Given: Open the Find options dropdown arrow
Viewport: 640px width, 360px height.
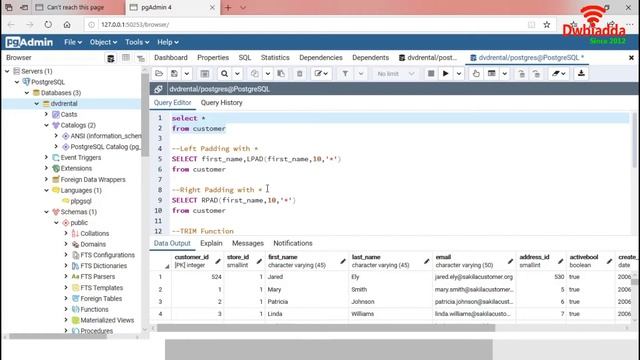Looking at the screenshot, I should (237, 73).
